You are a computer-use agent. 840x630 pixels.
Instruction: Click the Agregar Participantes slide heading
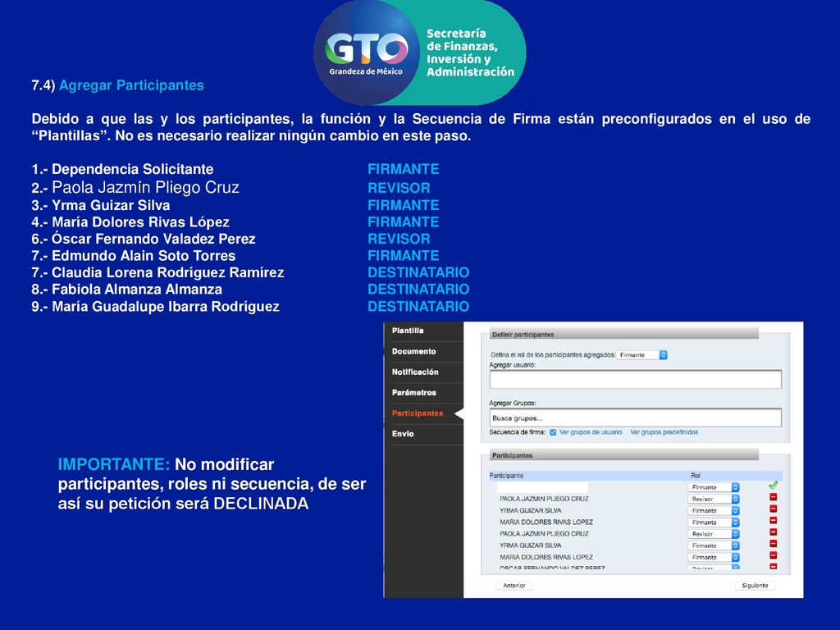(x=131, y=85)
